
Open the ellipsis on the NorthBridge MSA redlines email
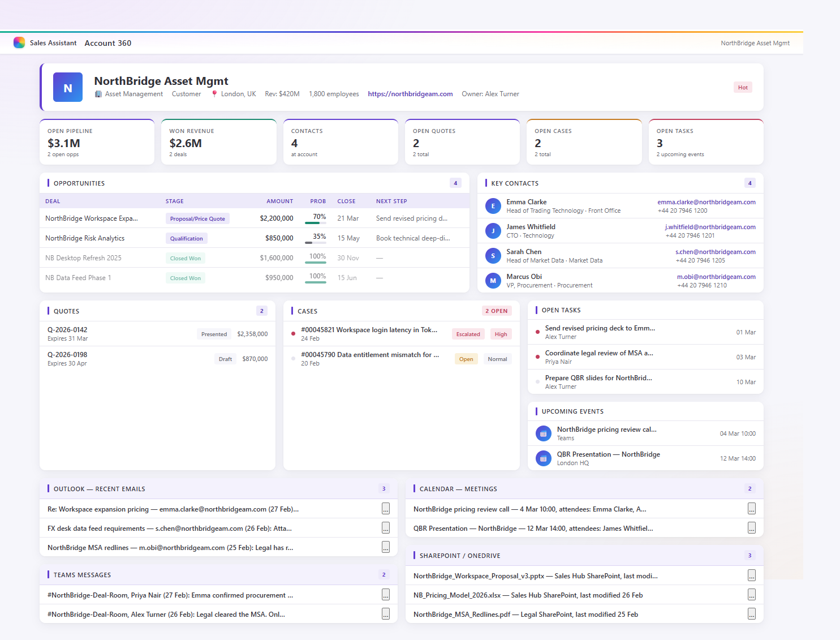(386, 547)
